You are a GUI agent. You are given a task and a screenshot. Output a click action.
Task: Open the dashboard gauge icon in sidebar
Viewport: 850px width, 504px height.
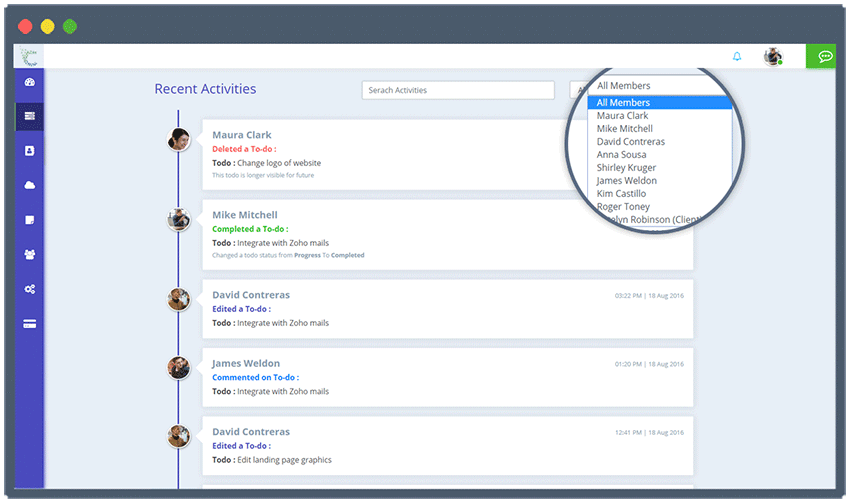[x=30, y=82]
